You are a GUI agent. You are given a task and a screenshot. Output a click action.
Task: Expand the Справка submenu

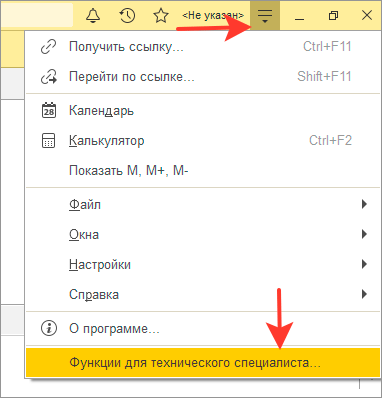click(x=203, y=294)
